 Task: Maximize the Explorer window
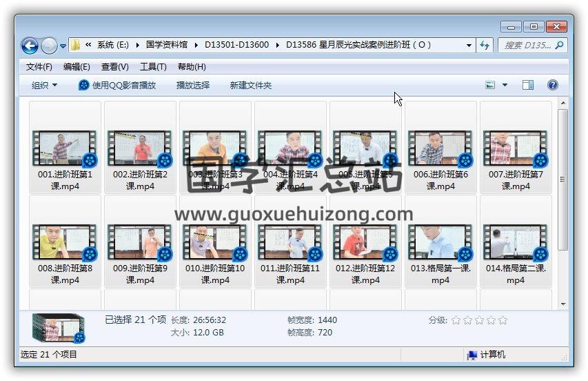click(x=534, y=27)
